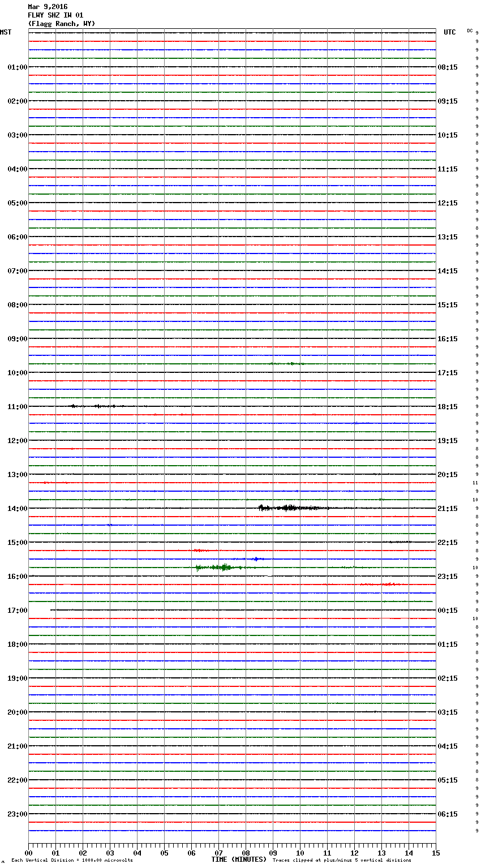Click the UTC time zone header
This screenshot has width=481, height=868.
pyautogui.click(x=449, y=32)
